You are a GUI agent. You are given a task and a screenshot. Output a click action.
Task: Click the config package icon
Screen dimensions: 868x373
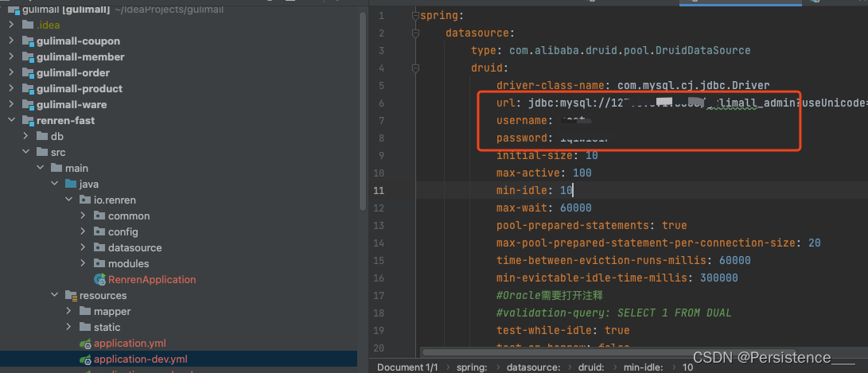tap(99, 232)
